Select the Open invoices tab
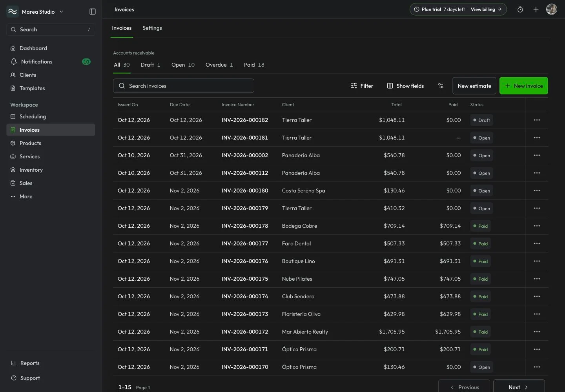Image resolution: width=565 pixels, height=392 pixels. click(183, 65)
